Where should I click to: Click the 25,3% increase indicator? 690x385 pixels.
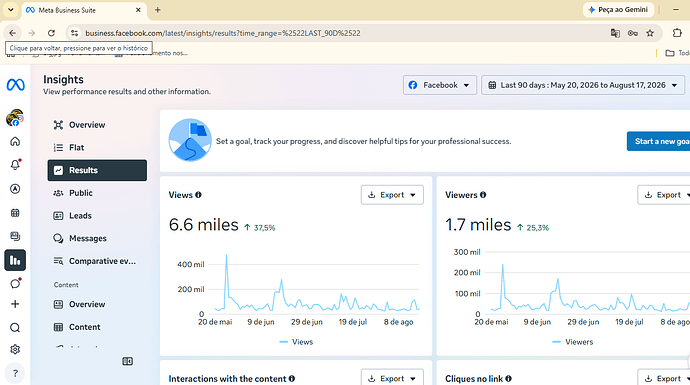[x=533, y=227]
